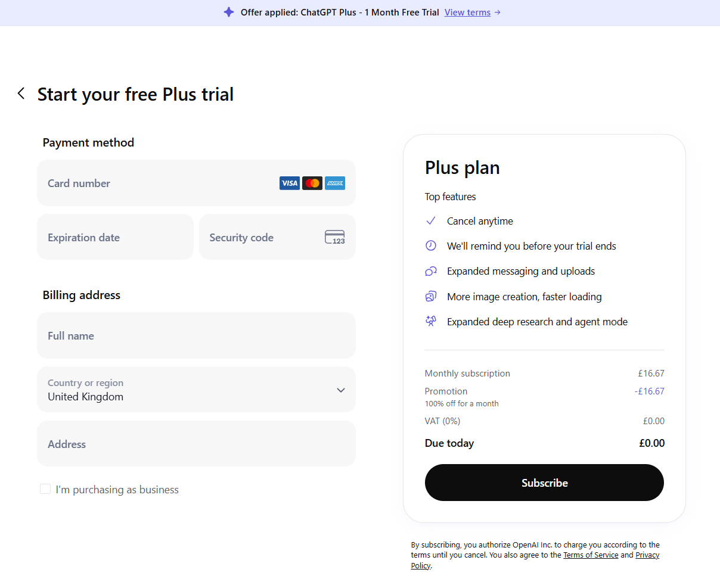This screenshot has width=720, height=588.
Task: Click the clock icon beside trial reminder
Action: coord(431,245)
